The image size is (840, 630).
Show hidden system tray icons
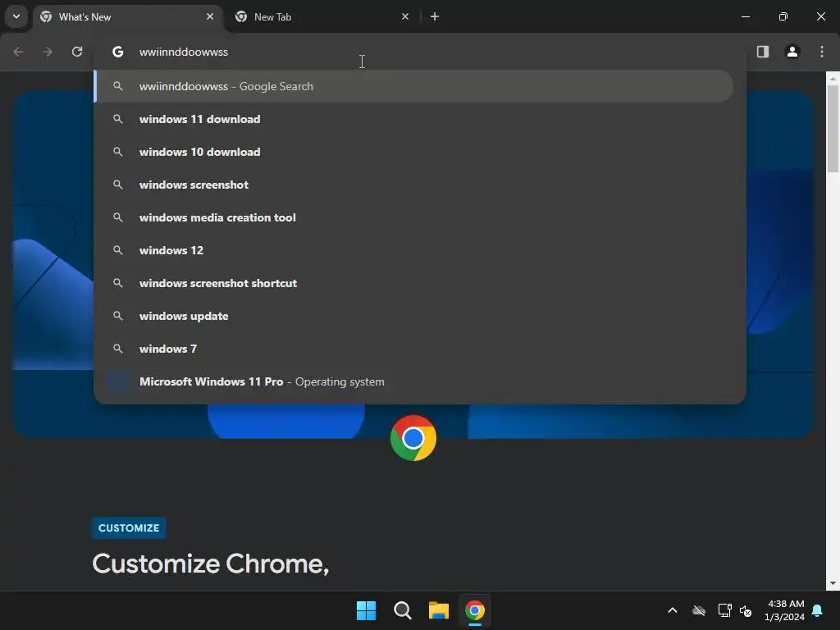pos(673,610)
